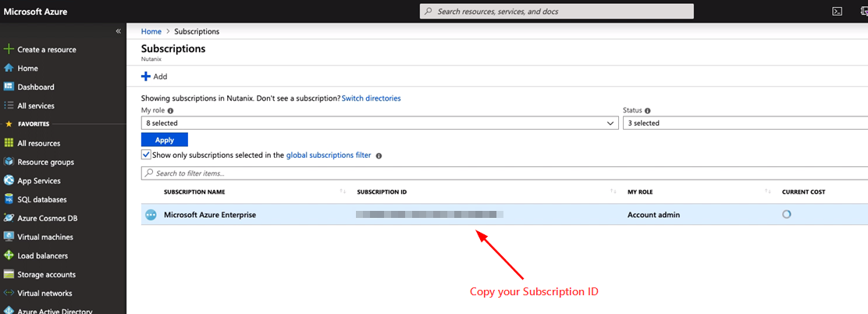Click the My role info icon
868x314 pixels.
(170, 111)
